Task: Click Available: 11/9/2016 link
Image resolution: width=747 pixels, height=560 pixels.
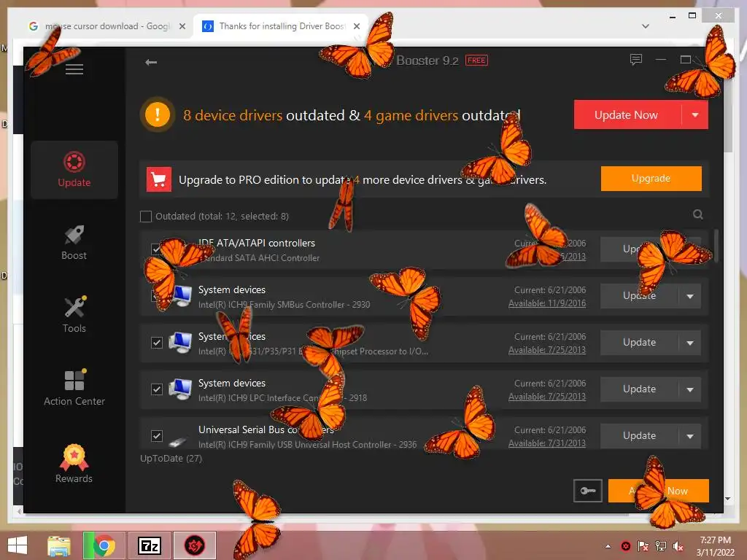Action: [x=547, y=303]
